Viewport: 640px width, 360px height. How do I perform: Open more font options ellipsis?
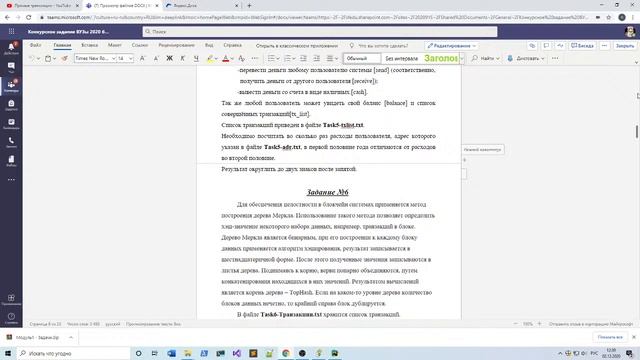[x=255, y=58]
